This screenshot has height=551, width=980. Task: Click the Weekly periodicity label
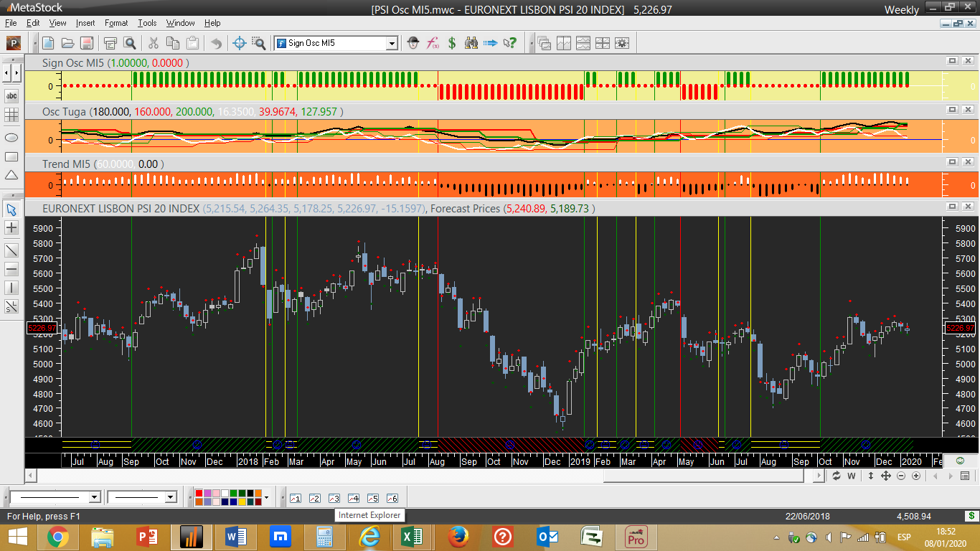tap(901, 9)
